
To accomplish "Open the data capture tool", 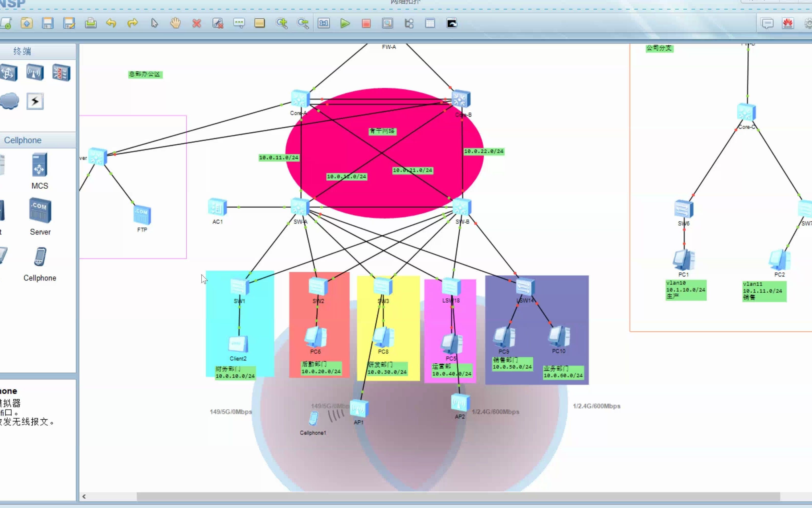I will 387,23.
